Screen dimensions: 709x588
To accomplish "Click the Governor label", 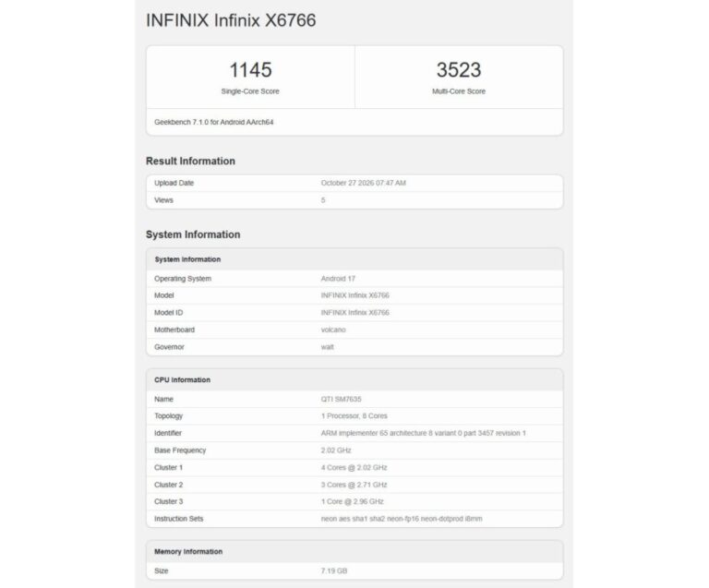I will click(x=169, y=347).
